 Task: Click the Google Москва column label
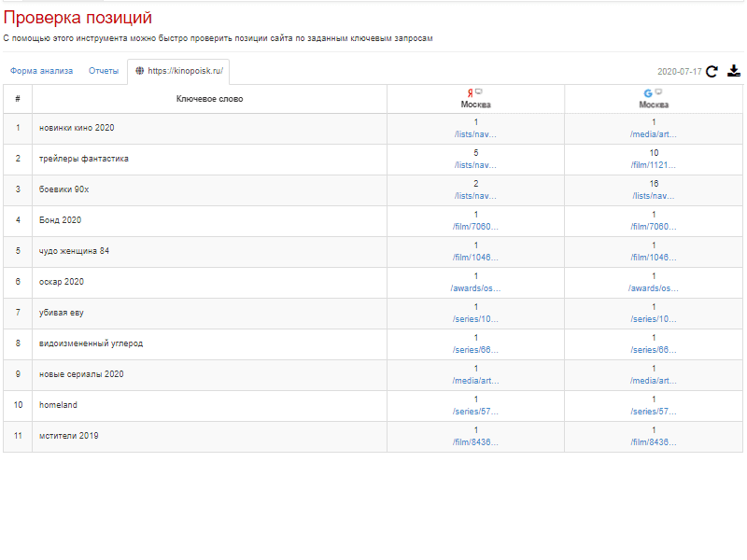pyautogui.click(x=654, y=105)
